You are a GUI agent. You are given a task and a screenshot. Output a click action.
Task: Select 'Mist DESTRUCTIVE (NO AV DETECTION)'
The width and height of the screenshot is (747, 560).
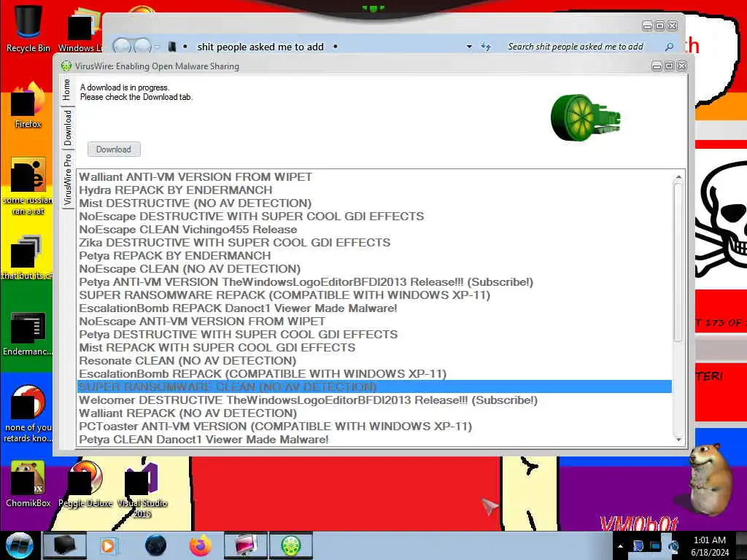pyautogui.click(x=374, y=203)
